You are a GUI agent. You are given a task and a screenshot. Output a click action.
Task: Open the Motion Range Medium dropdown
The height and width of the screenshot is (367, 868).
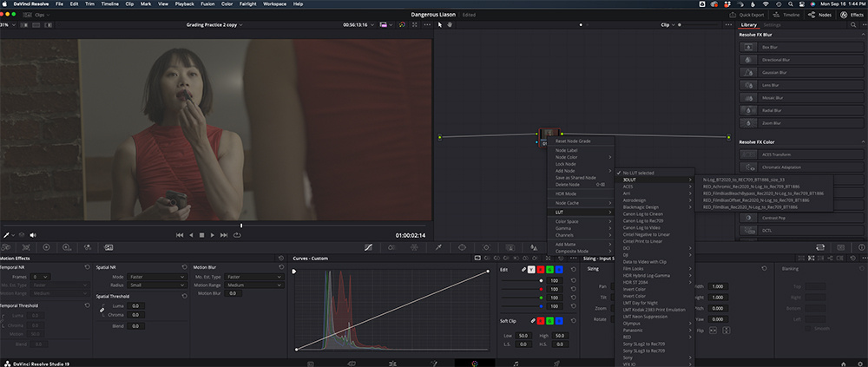[x=254, y=285]
